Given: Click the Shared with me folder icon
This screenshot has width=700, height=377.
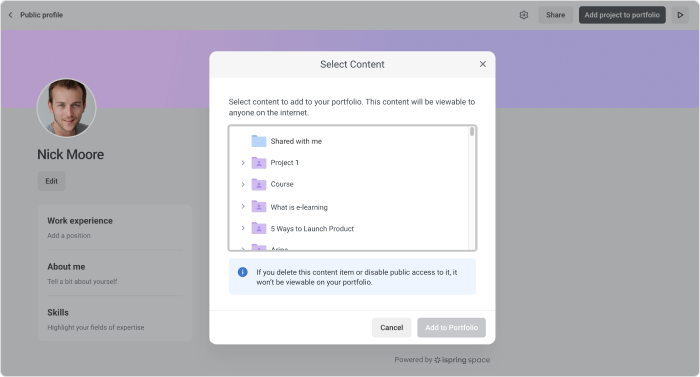Looking at the screenshot, I should tap(259, 141).
